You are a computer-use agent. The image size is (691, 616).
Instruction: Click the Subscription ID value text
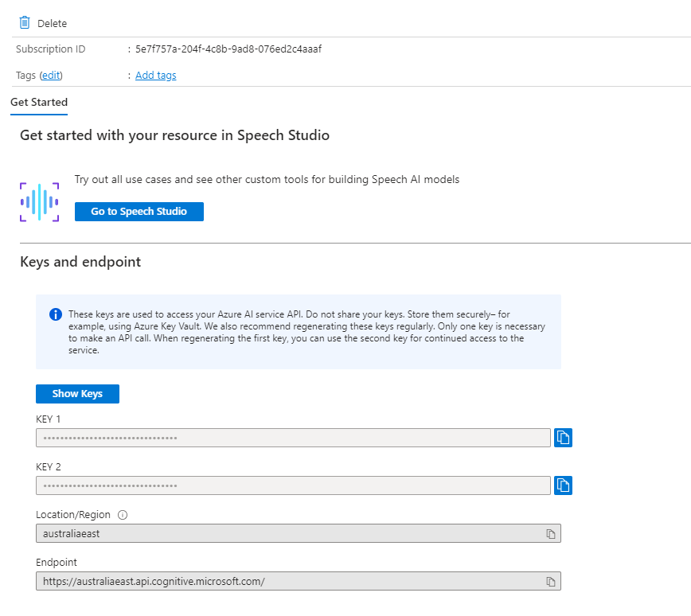[x=228, y=49]
